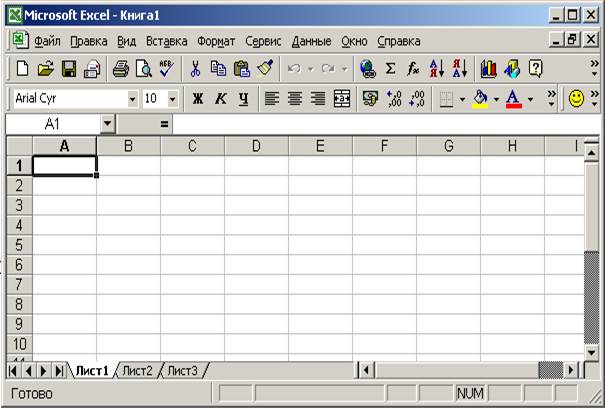Click the E-mail envelope toolbar icon

point(92,69)
